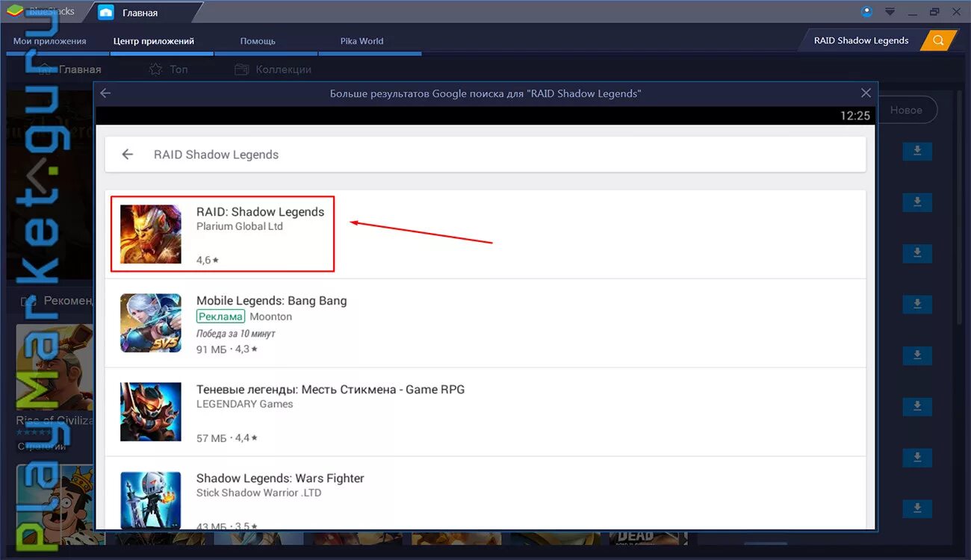Select Shadow Legends: Wars Fighter title
971x560 pixels.
click(x=280, y=479)
